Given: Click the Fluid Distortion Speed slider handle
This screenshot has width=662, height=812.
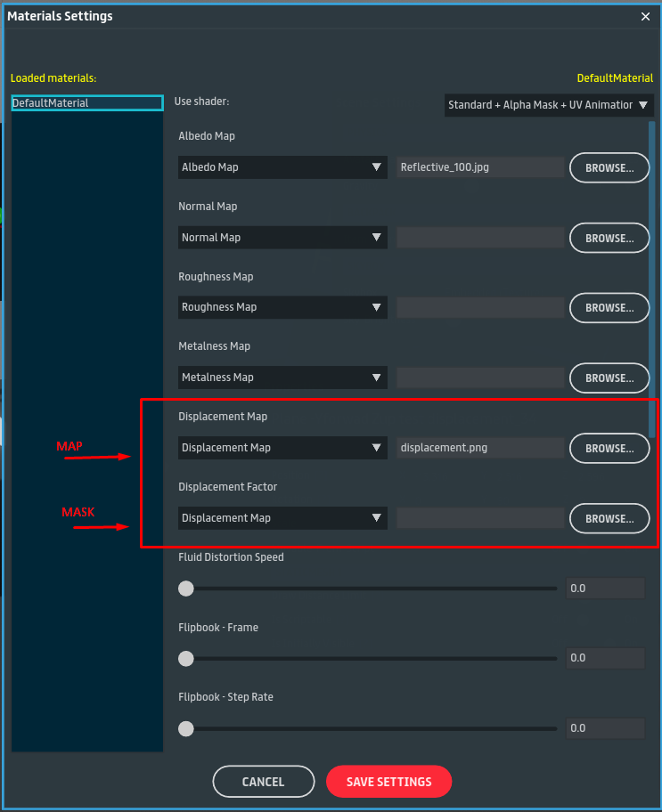Looking at the screenshot, I should click(x=186, y=589).
